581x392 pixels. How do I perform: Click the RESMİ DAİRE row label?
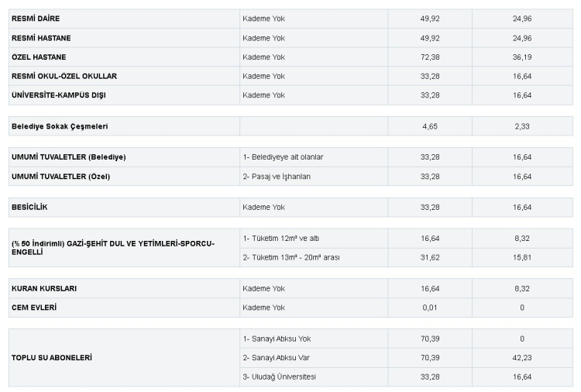tap(36, 18)
